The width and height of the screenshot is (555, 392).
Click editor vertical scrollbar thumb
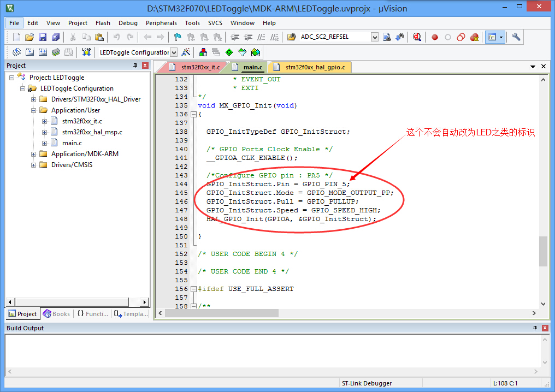click(x=544, y=251)
